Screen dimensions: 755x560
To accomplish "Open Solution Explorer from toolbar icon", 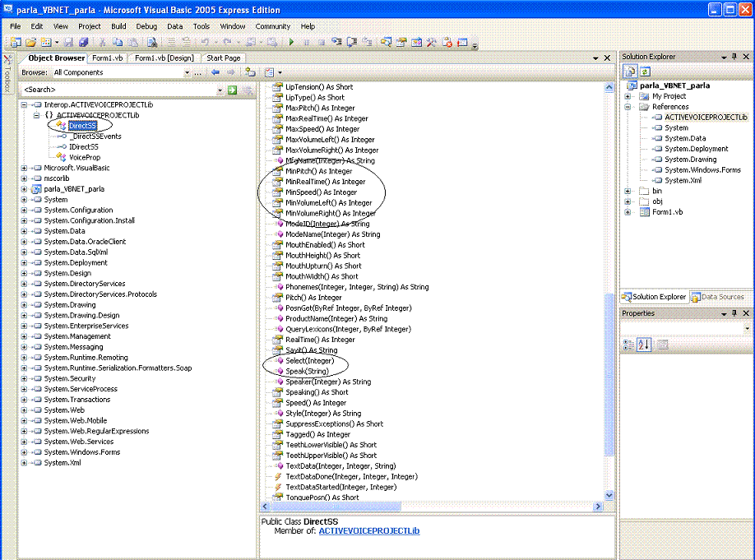I will [386, 43].
